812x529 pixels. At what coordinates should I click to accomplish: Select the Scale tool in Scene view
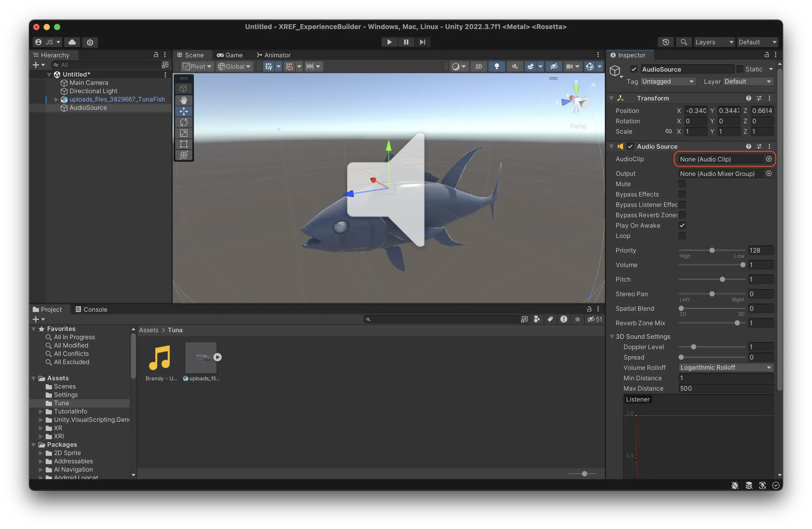184,133
